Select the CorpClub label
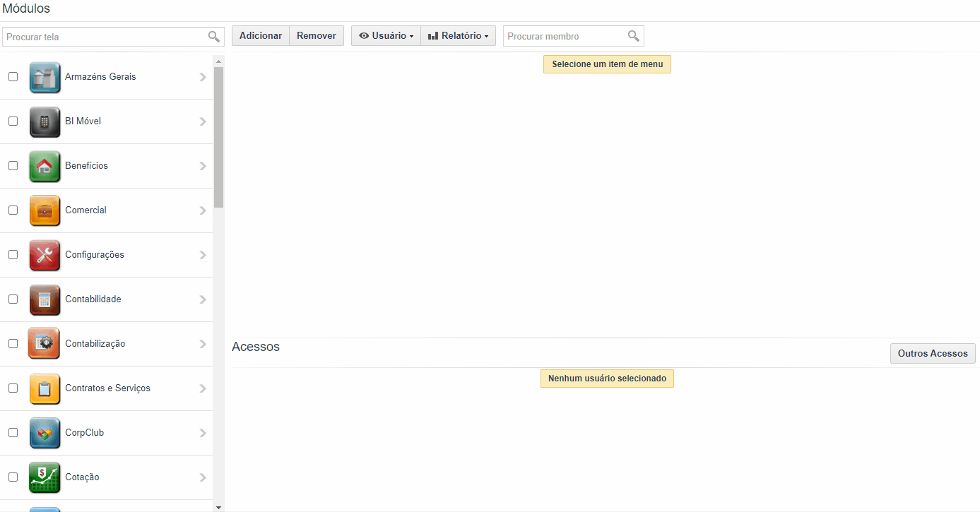Image resolution: width=980 pixels, height=512 pixels. [84, 433]
